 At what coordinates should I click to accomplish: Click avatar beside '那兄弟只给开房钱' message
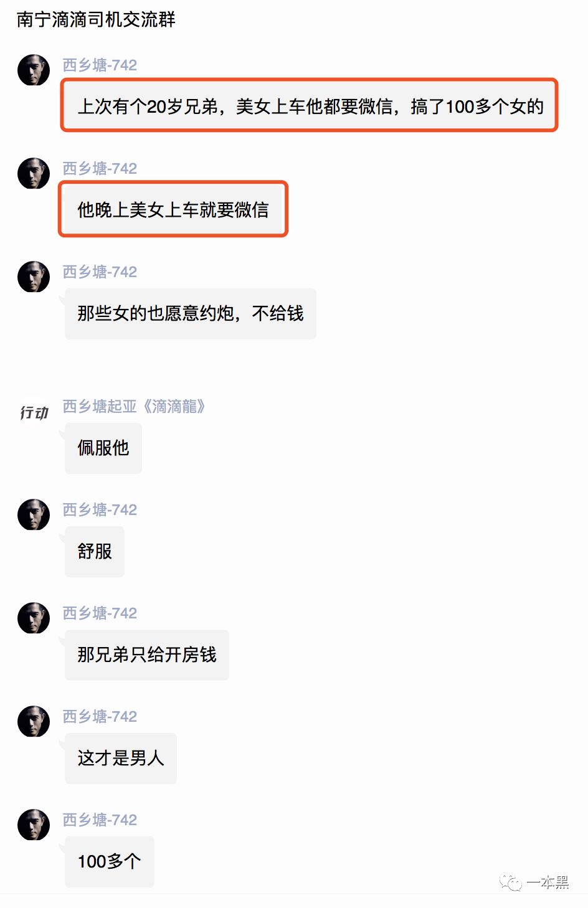pos(34,618)
